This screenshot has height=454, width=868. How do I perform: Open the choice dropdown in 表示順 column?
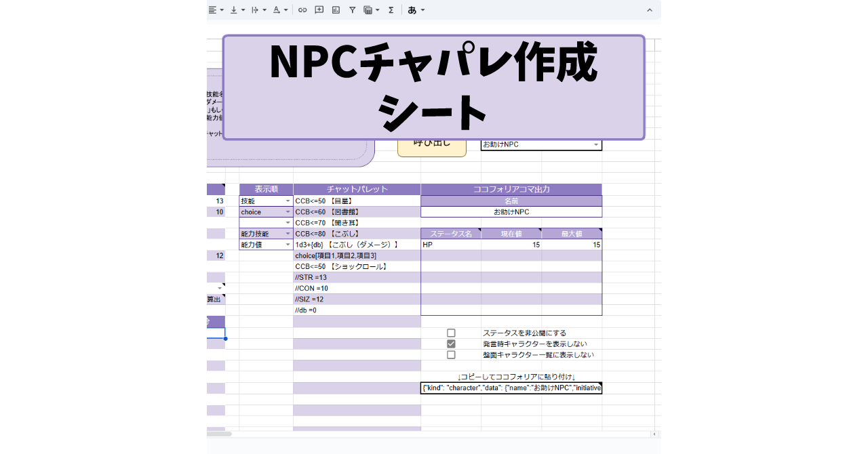pyautogui.click(x=287, y=211)
